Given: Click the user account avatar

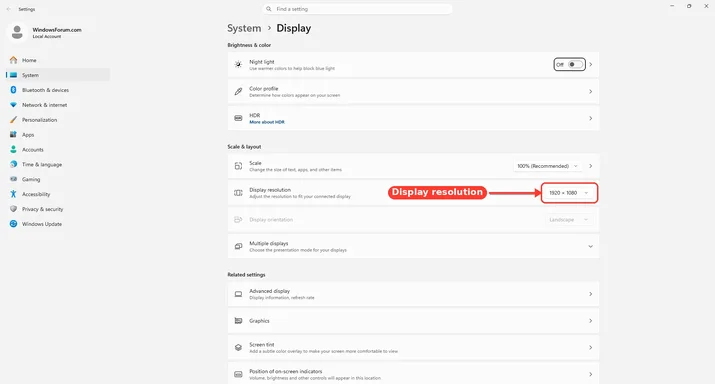Looking at the screenshot, I should coord(17,32).
